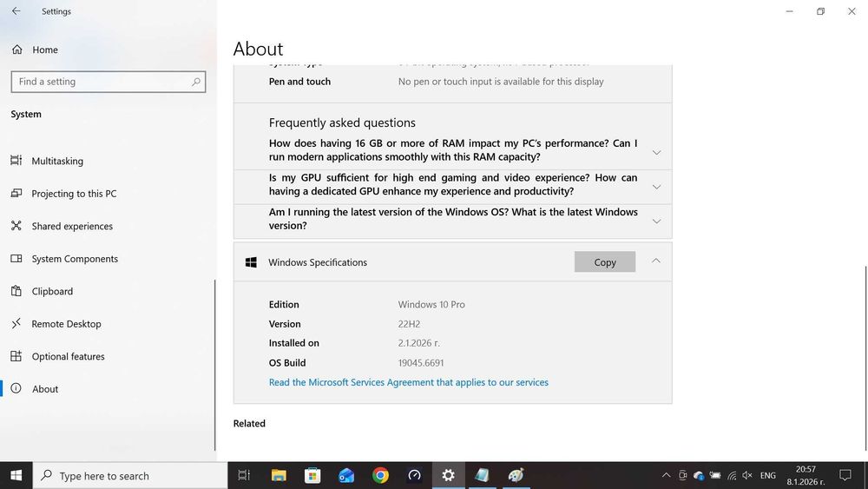Click the taskbar Type here to search box

click(x=130, y=476)
